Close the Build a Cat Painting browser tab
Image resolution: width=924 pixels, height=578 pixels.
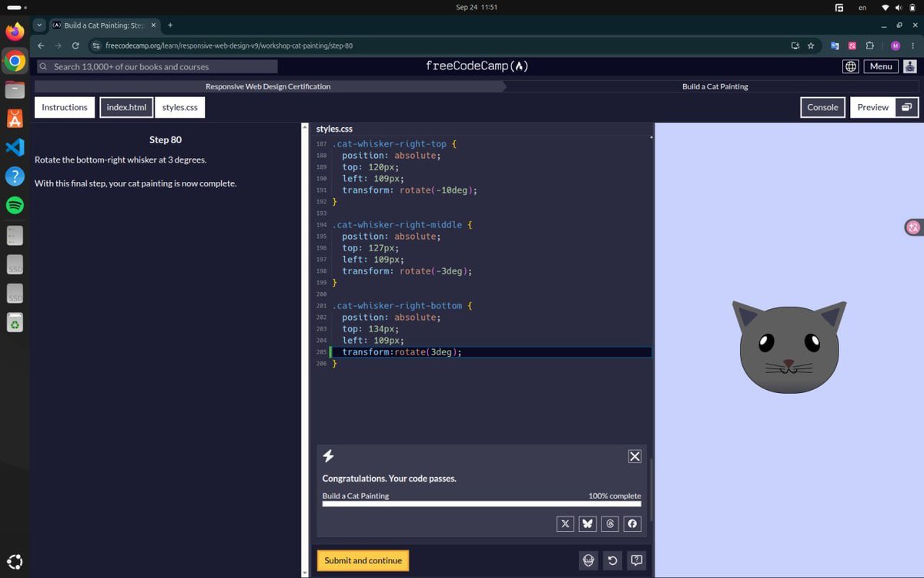tap(153, 25)
